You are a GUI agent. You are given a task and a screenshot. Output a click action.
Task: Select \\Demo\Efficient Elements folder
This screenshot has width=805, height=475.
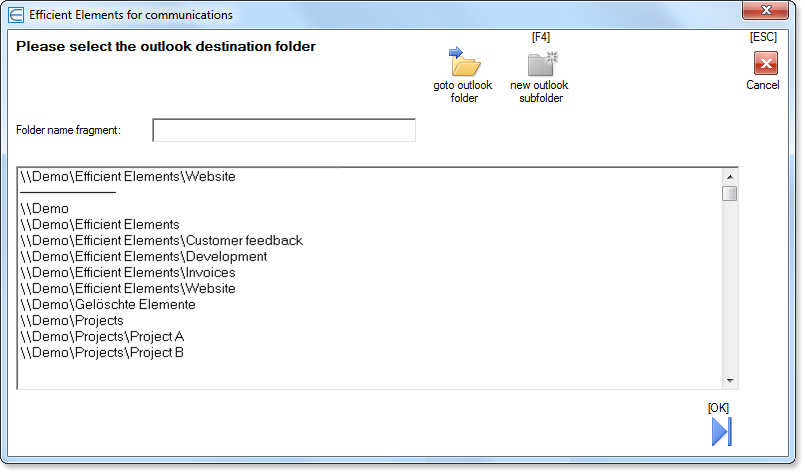pyautogui.click(x=100, y=224)
